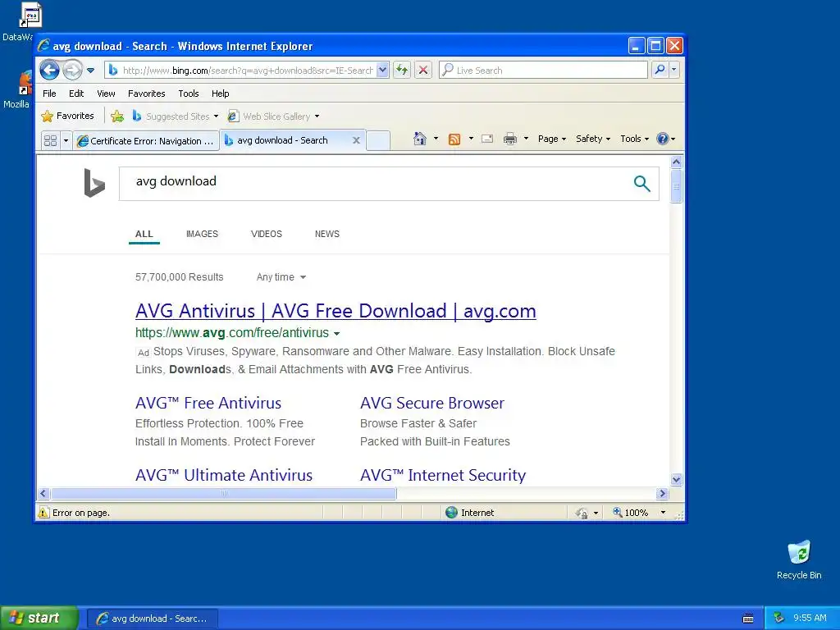
Task: Click the Live Search magnifier button
Action: [660, 70]
